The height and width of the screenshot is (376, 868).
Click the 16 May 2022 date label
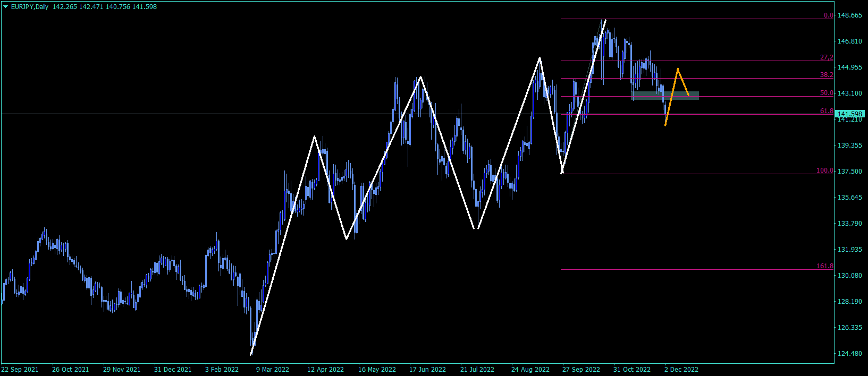tap(377, 370)
